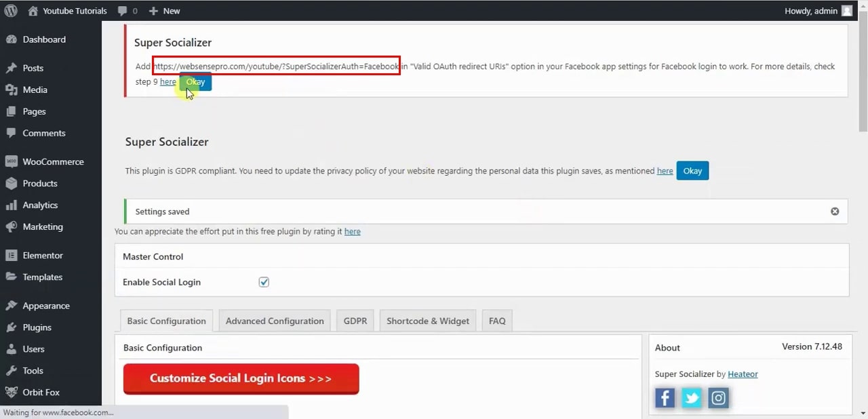Screen dimensions: 868x419
Task: Open Heateor Instagram icon in About box
Action: [718, 398]
